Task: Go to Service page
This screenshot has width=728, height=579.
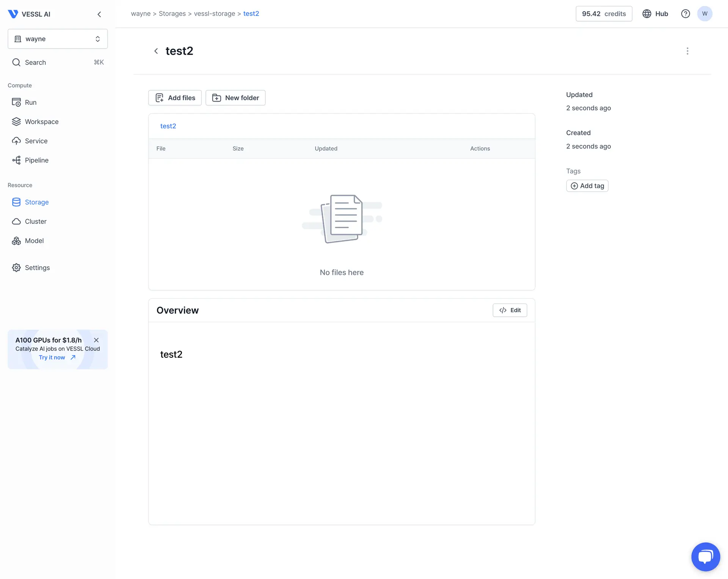Action: pyautogui.click(x=36, y=141)
